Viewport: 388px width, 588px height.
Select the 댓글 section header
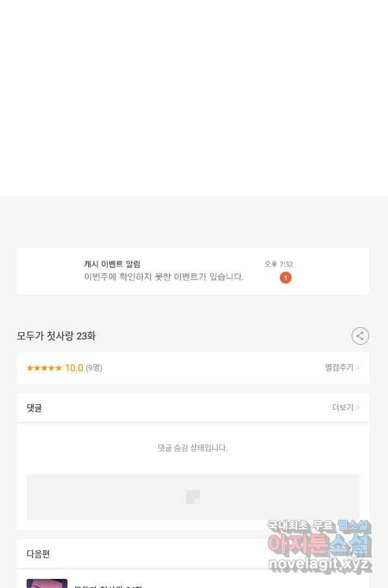click(34, 408)
